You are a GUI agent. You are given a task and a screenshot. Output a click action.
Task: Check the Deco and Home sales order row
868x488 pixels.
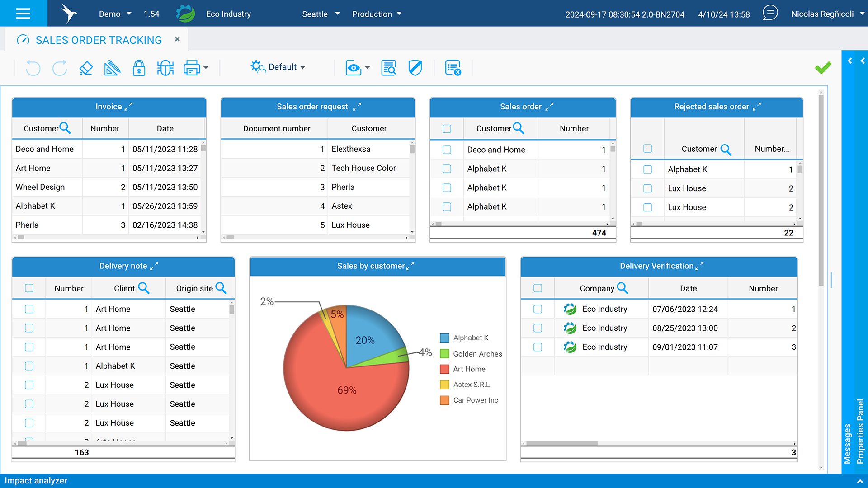click(x=447, y=150)
